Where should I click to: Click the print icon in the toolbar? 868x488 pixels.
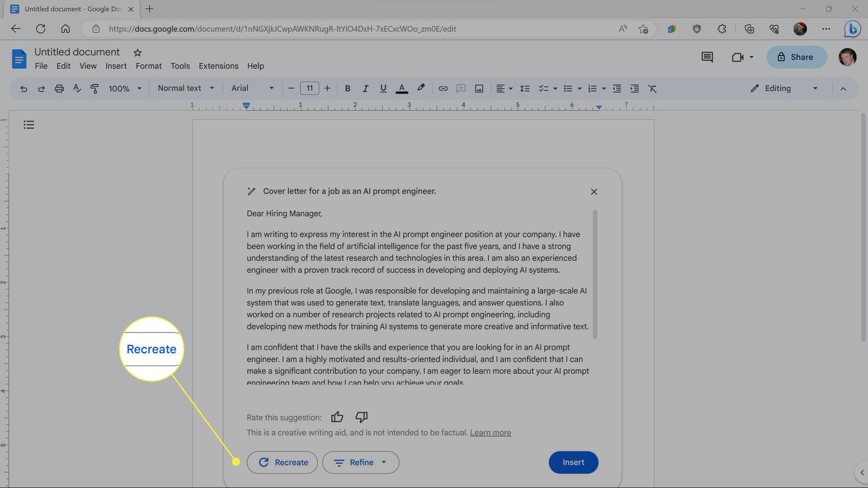pos(59,88)
